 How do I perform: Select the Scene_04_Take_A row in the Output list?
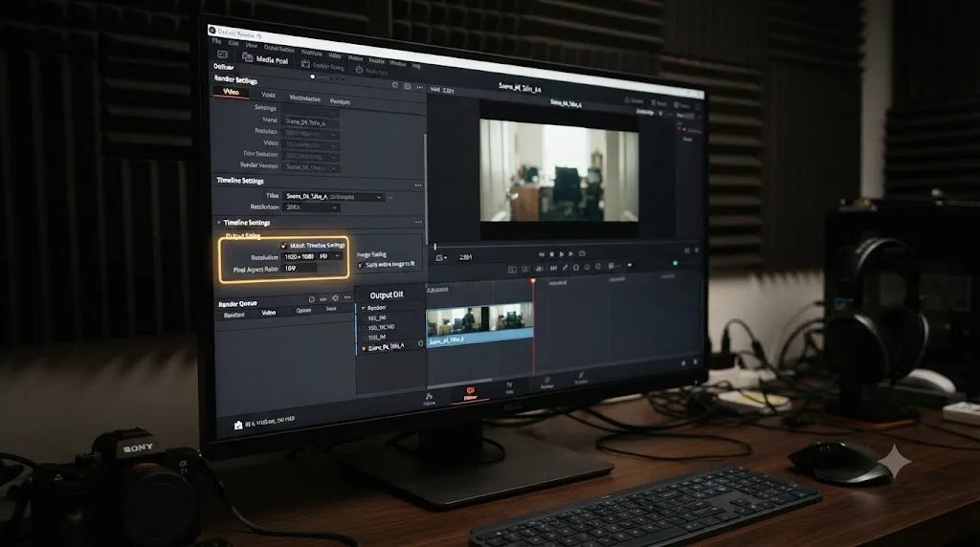(390, 346)
